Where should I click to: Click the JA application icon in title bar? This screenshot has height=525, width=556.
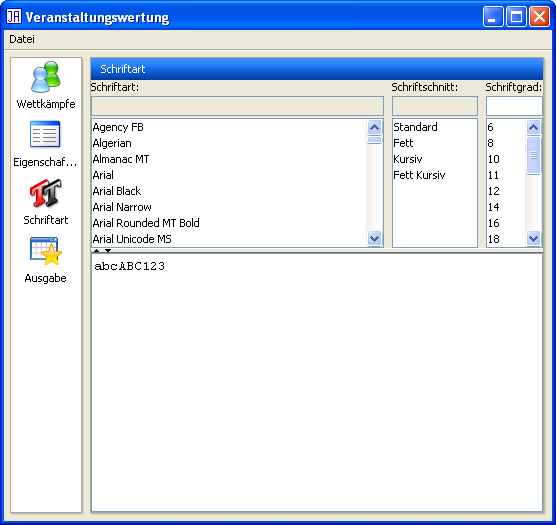pos(14,16)
